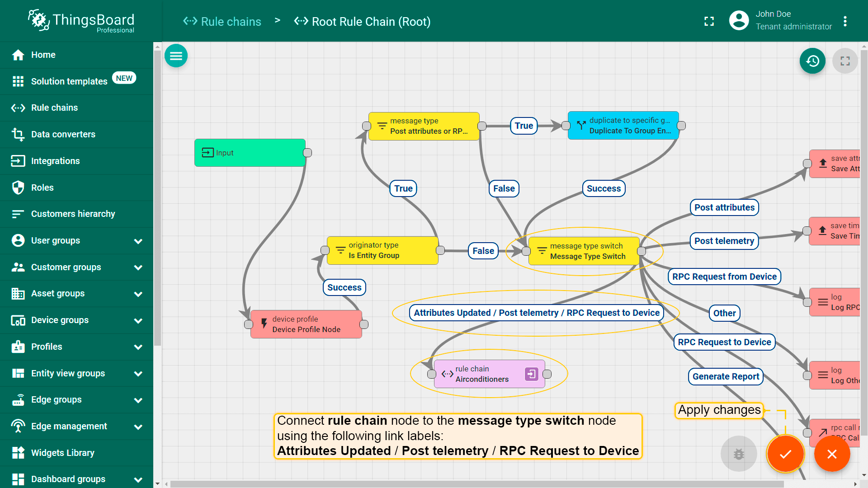Click ThingsBoard Professional logo

(81, 21)
